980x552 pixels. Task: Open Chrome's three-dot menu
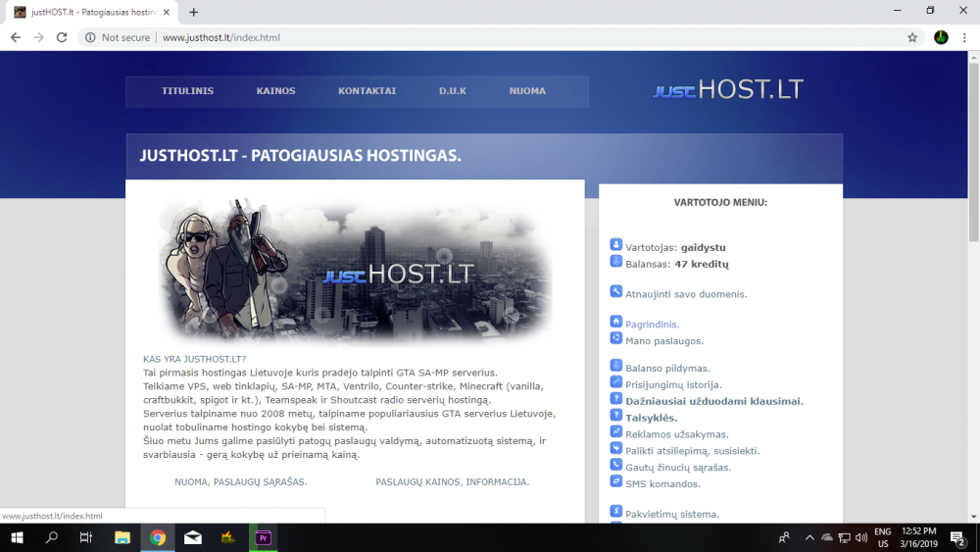click(x=964, y=37)
